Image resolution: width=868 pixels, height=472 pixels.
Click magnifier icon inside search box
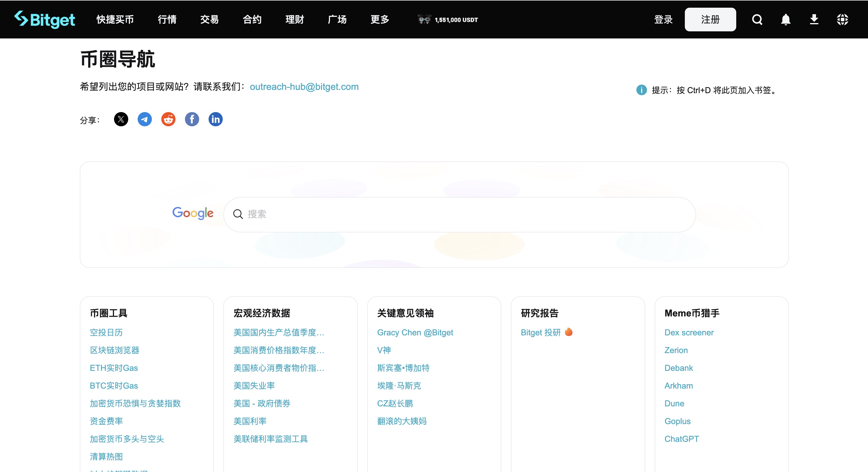click(238, 214)
